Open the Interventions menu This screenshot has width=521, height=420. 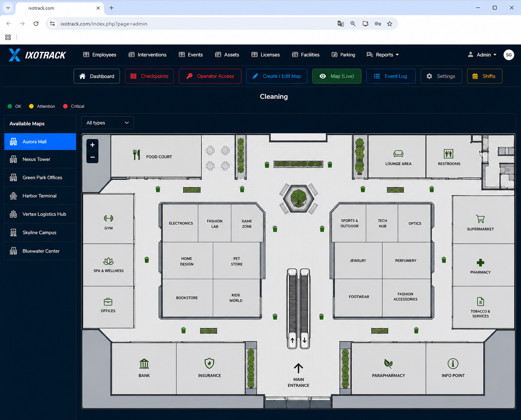tap(147, 55)
